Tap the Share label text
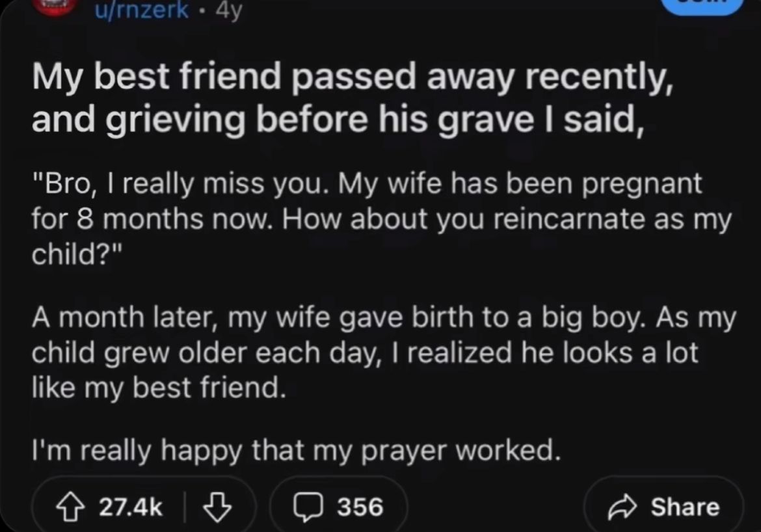This screenshot has width=761, height=532. click(x=685, y=507)
